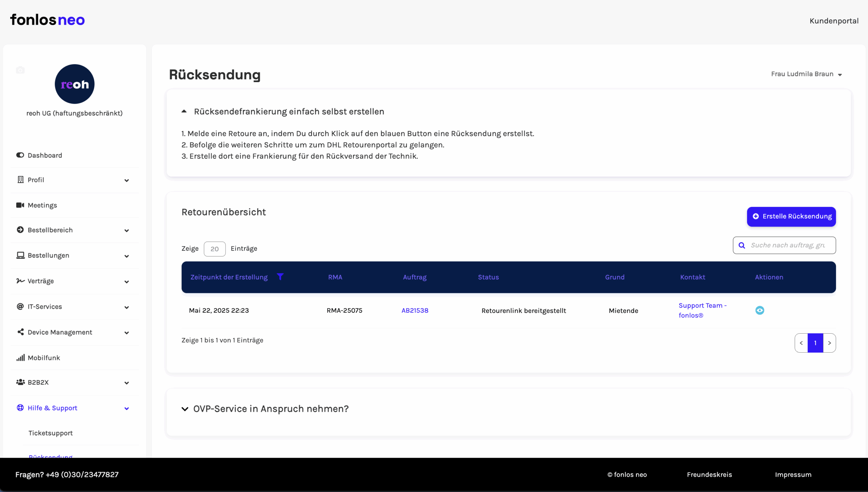Image resolution: width=868 pixels, height=492 pixels.
Task: View return details via eye icon
Action: pos(759,310)
